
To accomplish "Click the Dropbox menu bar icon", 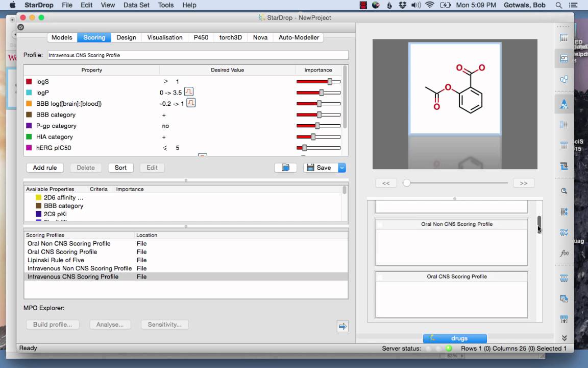I will point(402,5).
